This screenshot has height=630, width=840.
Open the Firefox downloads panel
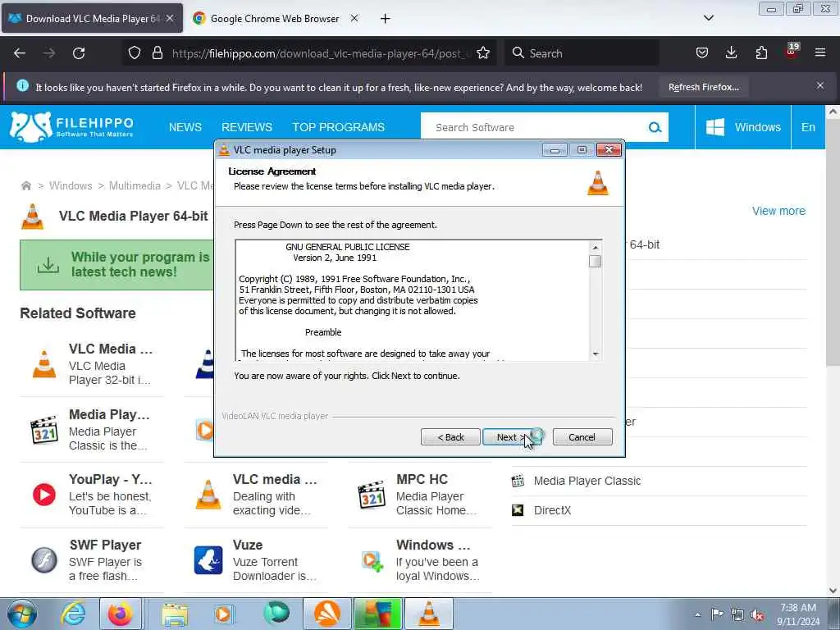click(731, 52)
